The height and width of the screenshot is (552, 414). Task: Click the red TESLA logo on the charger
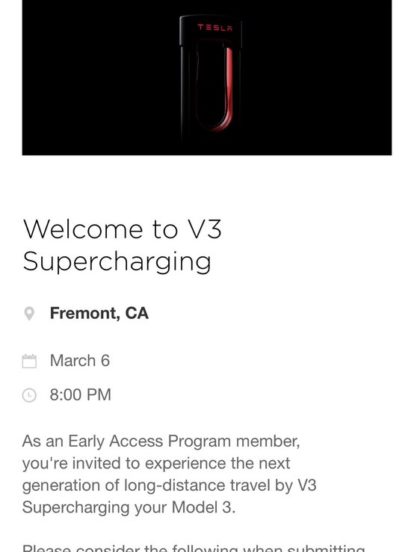click(215, 27)
